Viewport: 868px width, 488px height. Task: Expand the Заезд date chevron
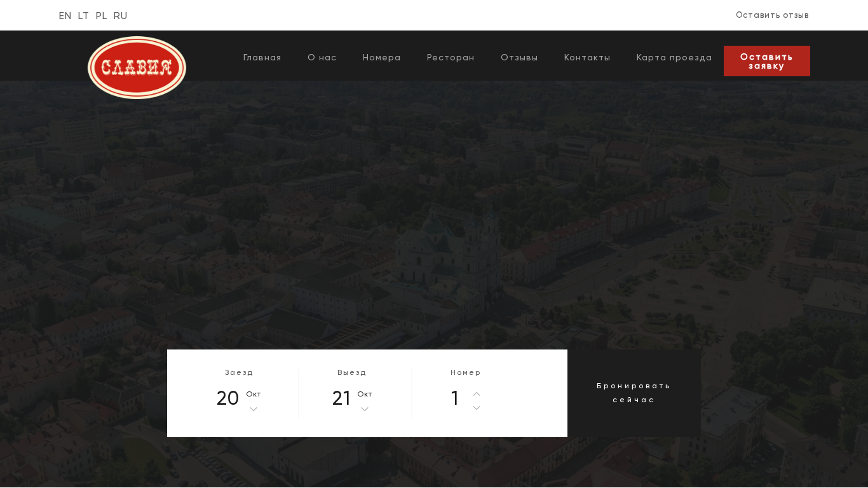(254, 409)
